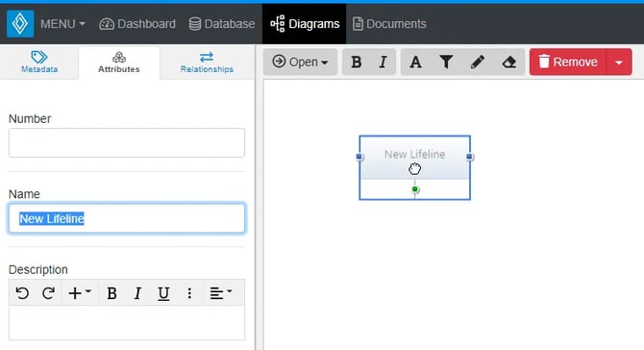Click the left blue handle on lifeline
Viewport: 644px width, 350px height.
tap(359, 157)
